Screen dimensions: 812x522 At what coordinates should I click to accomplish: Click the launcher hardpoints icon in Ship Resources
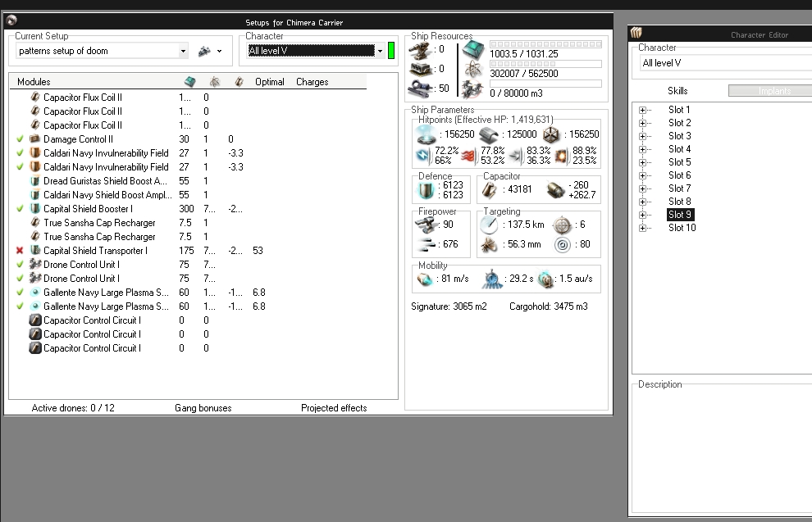[421, 69]
